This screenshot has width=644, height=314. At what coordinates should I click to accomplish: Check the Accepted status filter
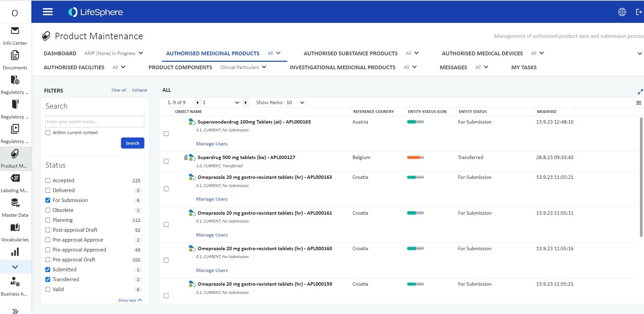[x=48, y=181]
